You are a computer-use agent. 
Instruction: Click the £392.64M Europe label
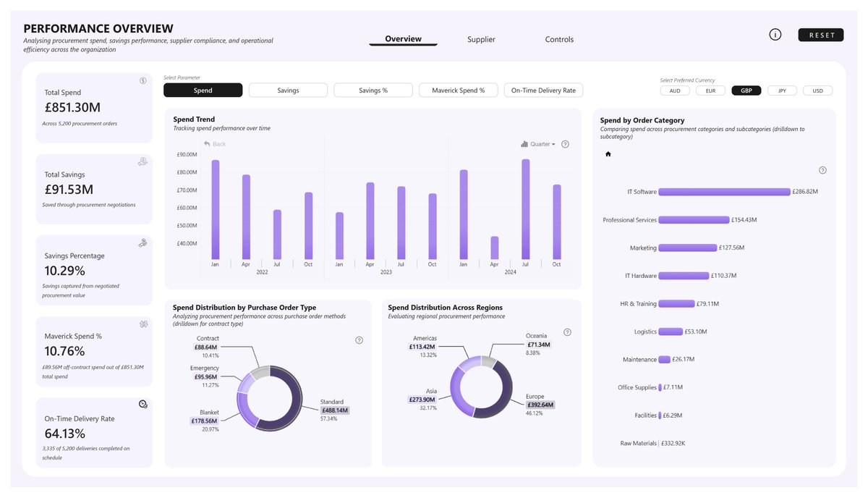pyautogui.click(x=540, y=405)
